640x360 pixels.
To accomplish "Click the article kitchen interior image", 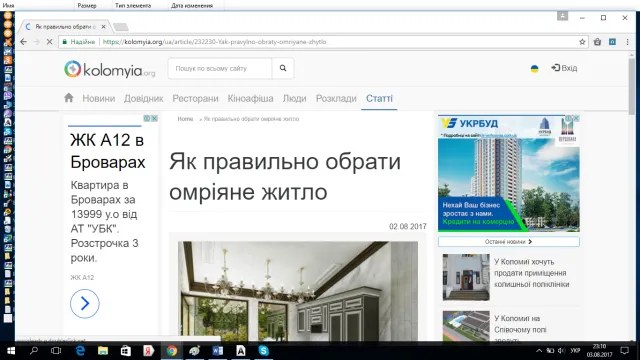I will pos(298,291).
